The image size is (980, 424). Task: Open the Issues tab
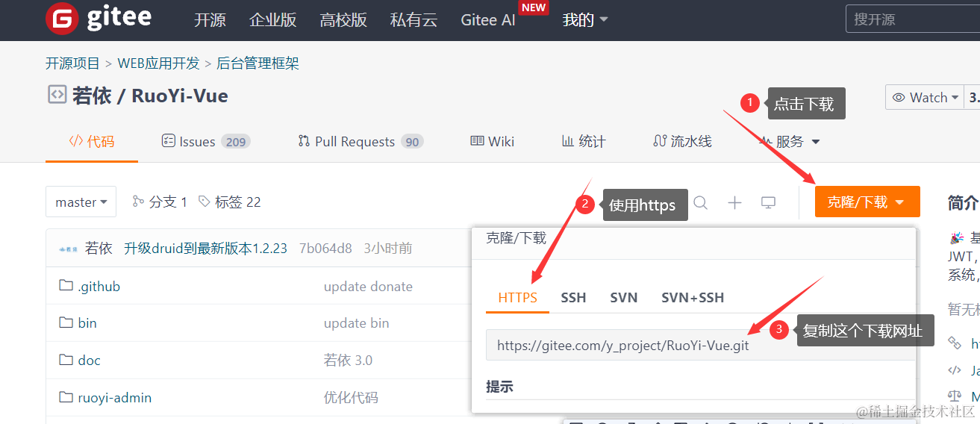click(x=205, y=142)
